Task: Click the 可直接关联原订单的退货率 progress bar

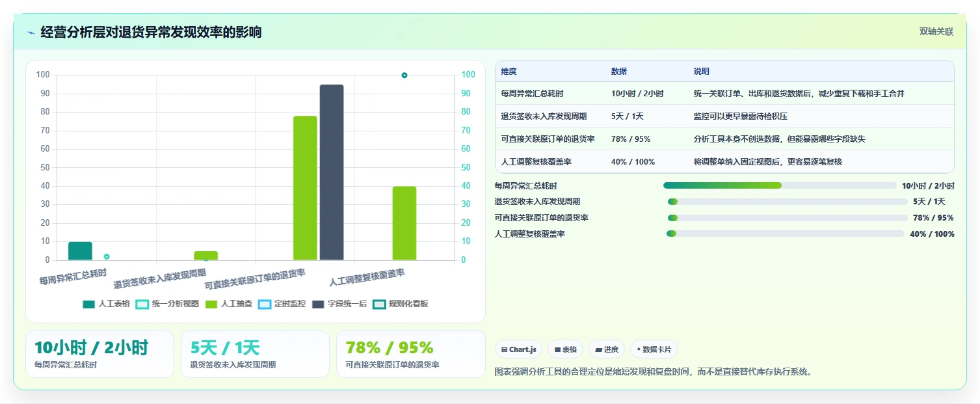Action: pos(788,218)
